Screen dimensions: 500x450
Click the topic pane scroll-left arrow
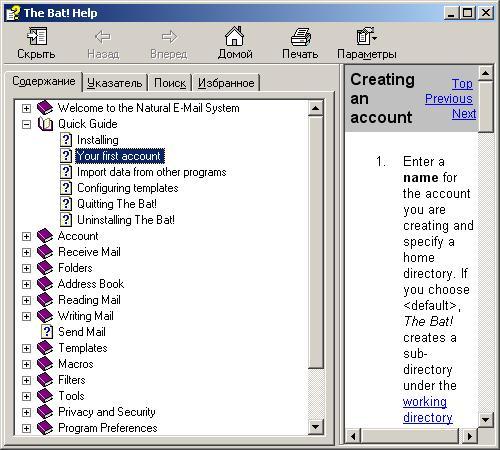353,436
